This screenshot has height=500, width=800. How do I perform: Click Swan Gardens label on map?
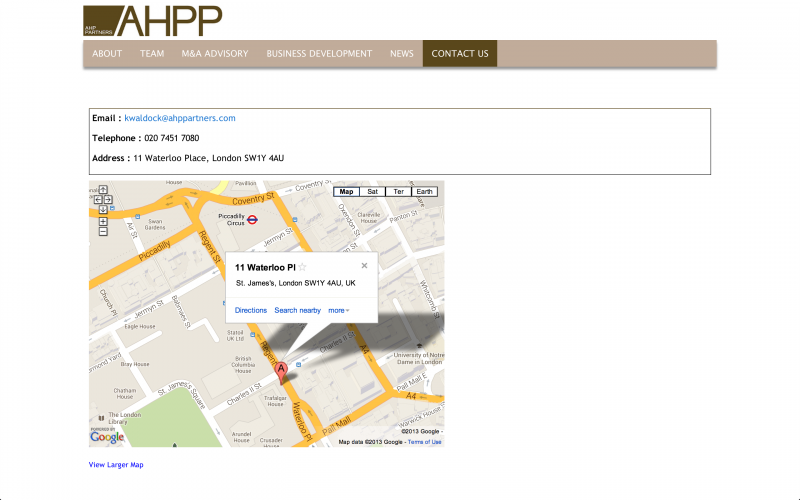pyautogui.click(x=155, y=224)
